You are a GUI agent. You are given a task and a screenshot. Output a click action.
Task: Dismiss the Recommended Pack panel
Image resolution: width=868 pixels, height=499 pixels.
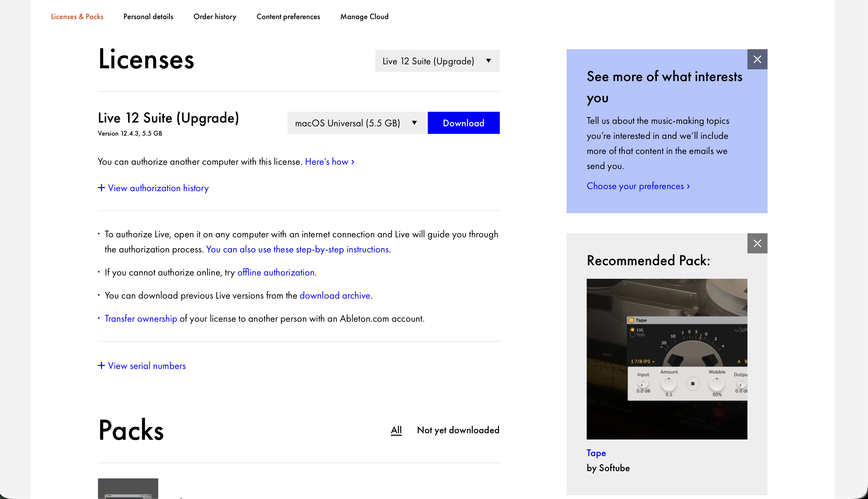click(x=757, y=243)
